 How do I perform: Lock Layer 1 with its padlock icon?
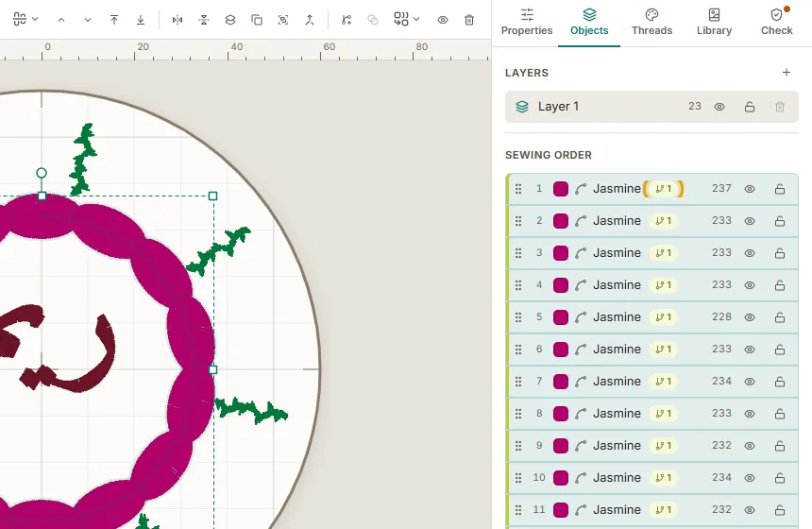(x=750, y=107)
